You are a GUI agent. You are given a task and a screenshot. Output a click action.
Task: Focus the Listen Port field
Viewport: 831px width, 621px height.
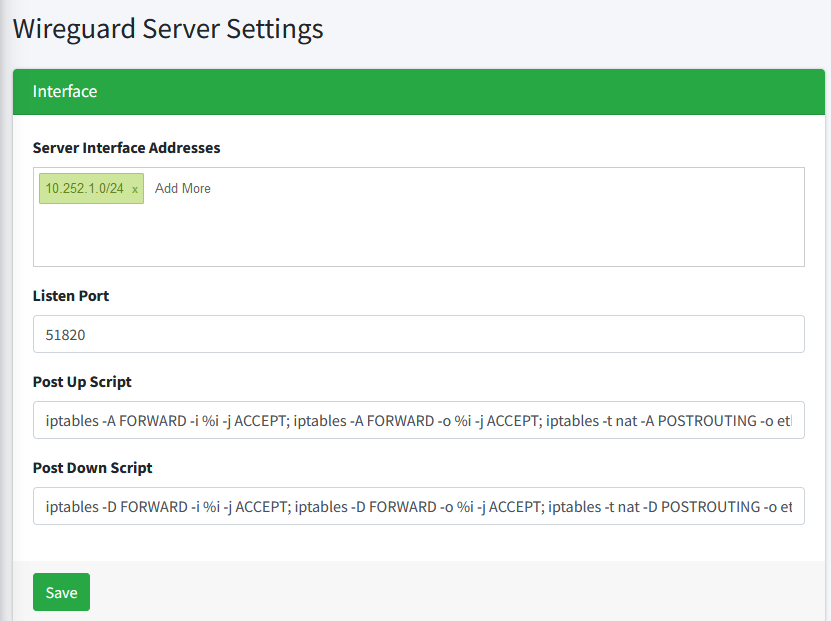tap(419, 334)
